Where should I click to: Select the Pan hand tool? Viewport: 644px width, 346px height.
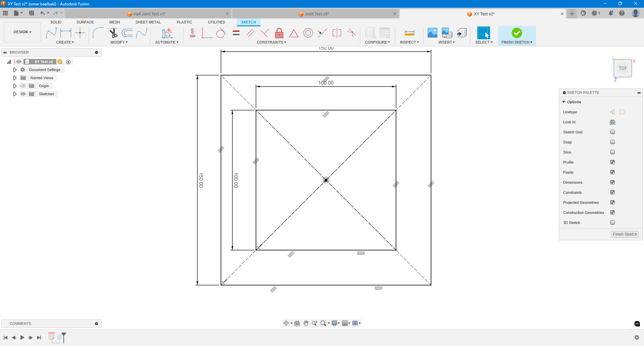click(306, 323)
